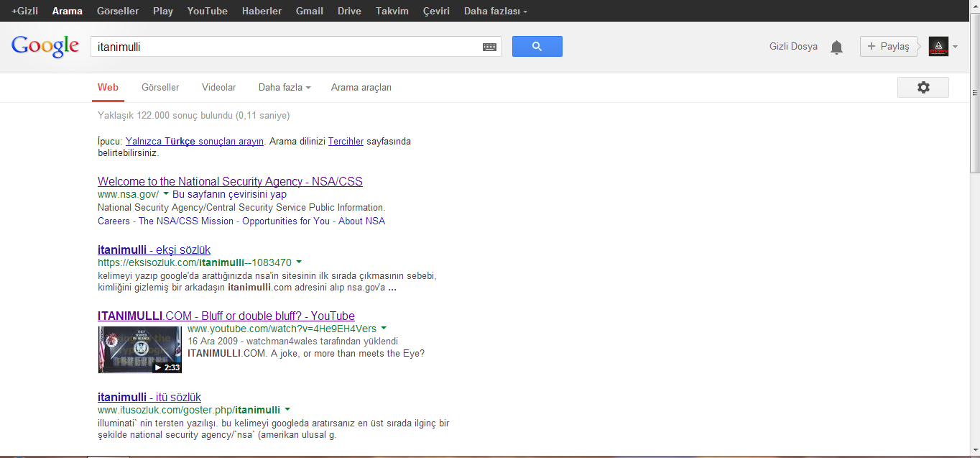Open the green arrow next to youtube.com URL
980x458 pixels.
pos(384,329)
